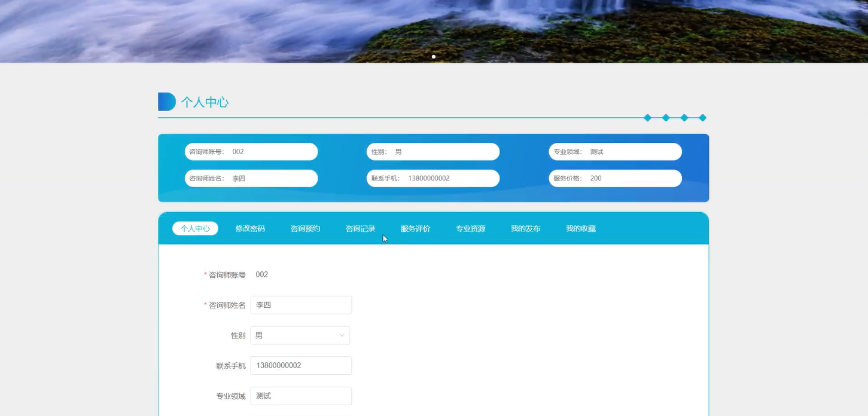Image resolution: width=868 pixels, height=416 pixels.
Task: Go to the 咨询记录 tab
Action: (x=360, y=228)
